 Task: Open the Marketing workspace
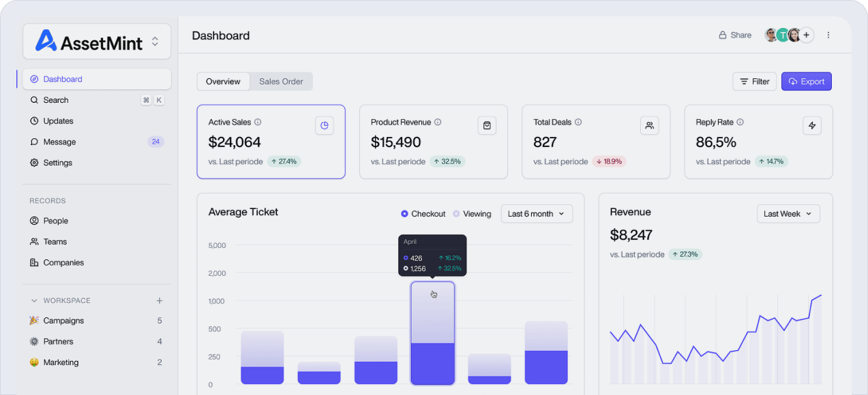click(x=97, y=362)
